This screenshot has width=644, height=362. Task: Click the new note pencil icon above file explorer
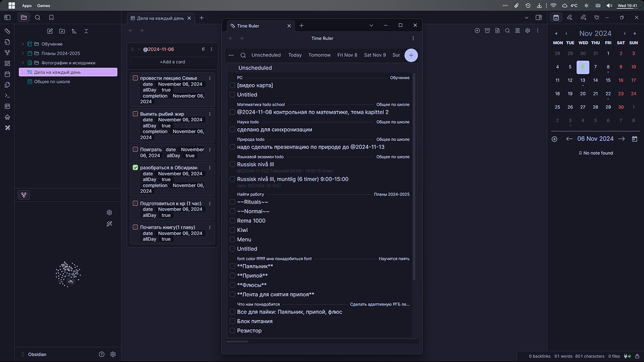[x=50, y=31]
